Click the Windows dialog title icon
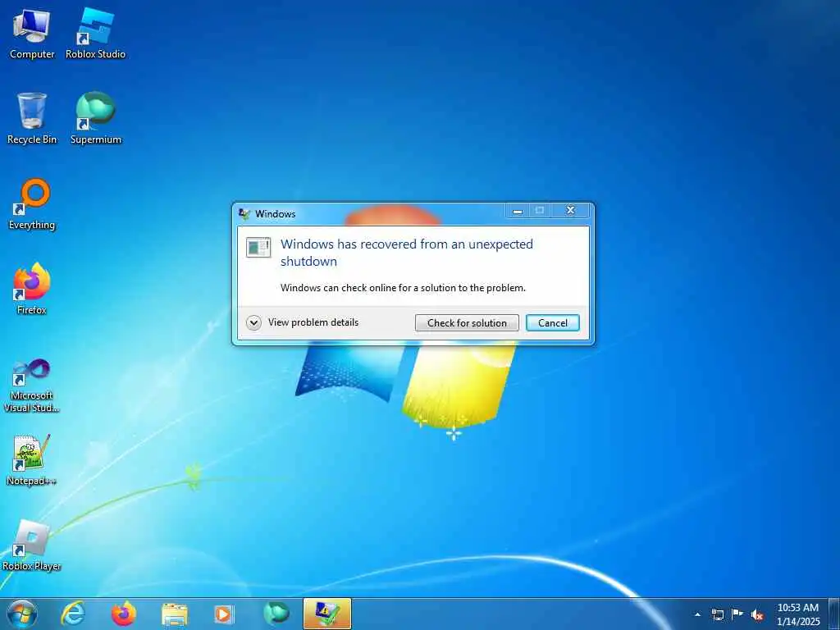The width and height of the screenshot is (840, 630). point(244,214)
